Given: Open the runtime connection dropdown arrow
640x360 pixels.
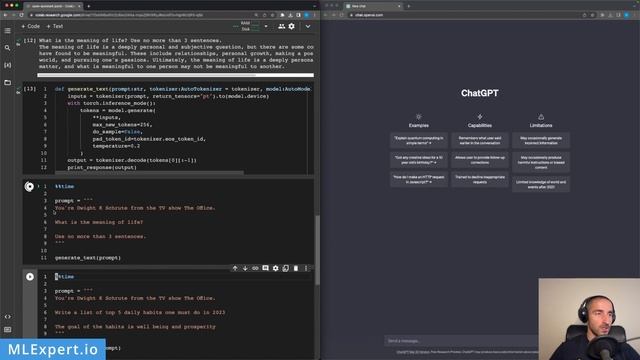Looking at the screenshot, I should click(266, 26).
